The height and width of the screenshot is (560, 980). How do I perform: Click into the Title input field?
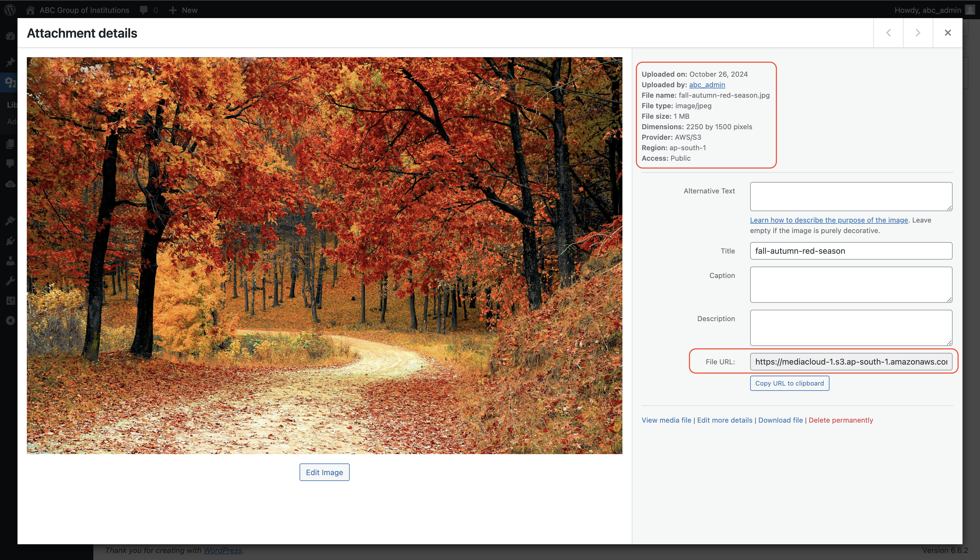pyautogui.click(x=851, y=251)
